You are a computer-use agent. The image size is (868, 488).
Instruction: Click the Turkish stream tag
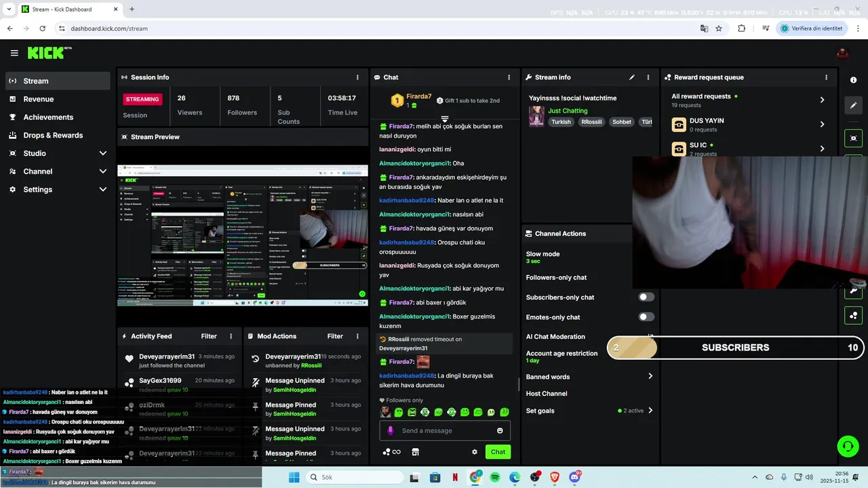pyautogui.click(x=561, y=122)
